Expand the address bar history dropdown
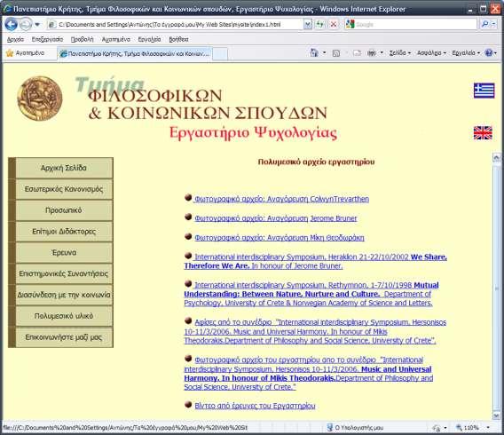 click(x=308, y=25)
